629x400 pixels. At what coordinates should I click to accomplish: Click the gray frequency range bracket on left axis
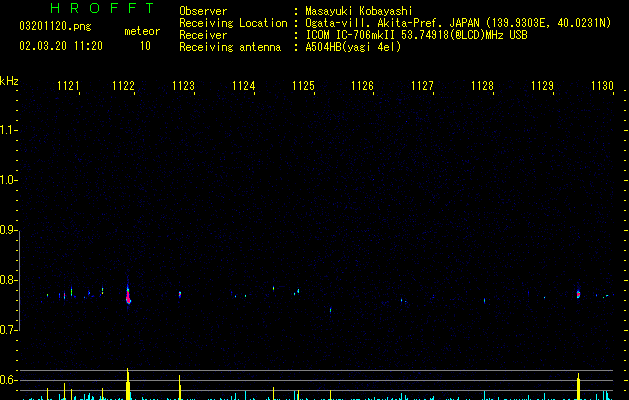pyautogui.click(x=19, y=281)
